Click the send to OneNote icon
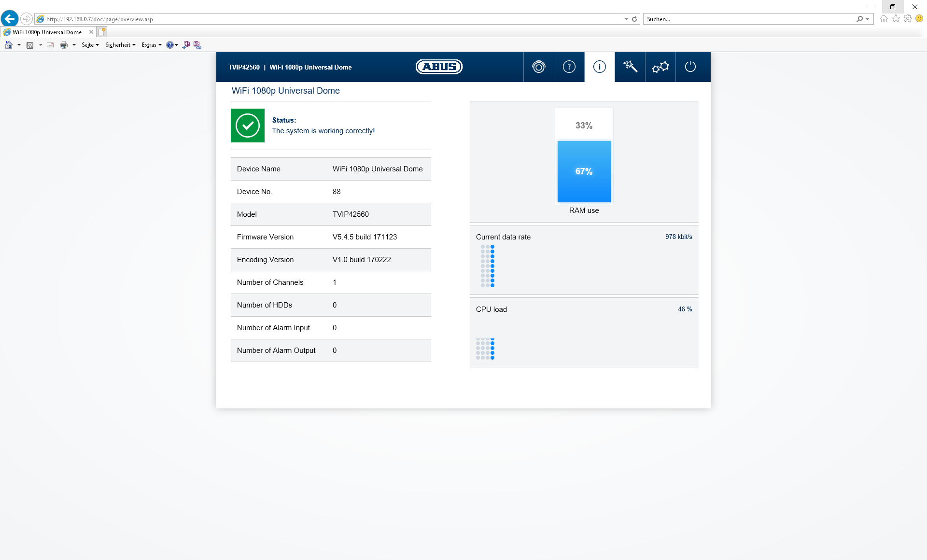 186,45
